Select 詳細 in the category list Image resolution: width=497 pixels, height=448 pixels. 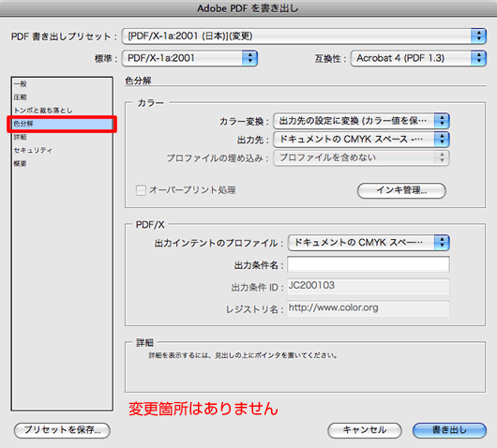(62, 137)
